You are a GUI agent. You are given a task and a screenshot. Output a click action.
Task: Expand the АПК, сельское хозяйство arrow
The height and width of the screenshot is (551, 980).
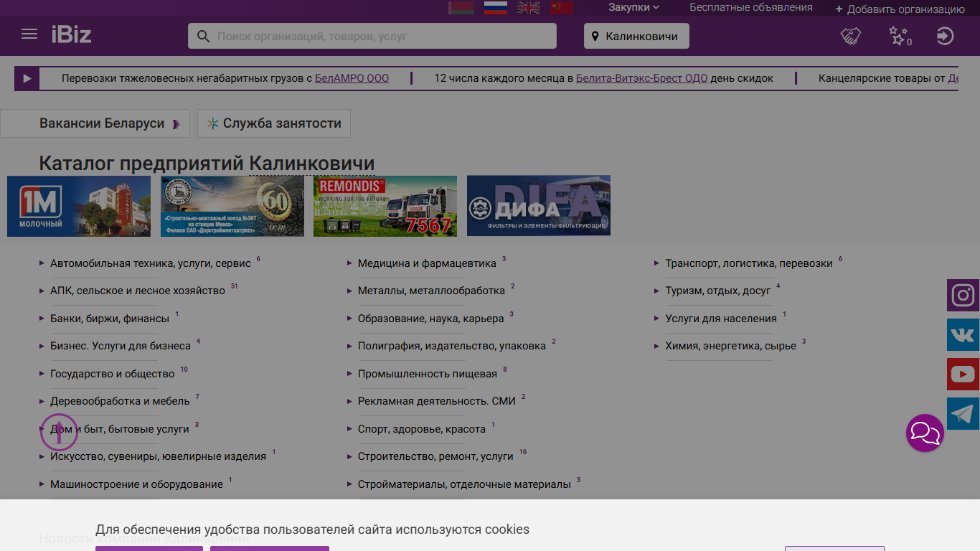pyautogui.click(x=42, y=291)
